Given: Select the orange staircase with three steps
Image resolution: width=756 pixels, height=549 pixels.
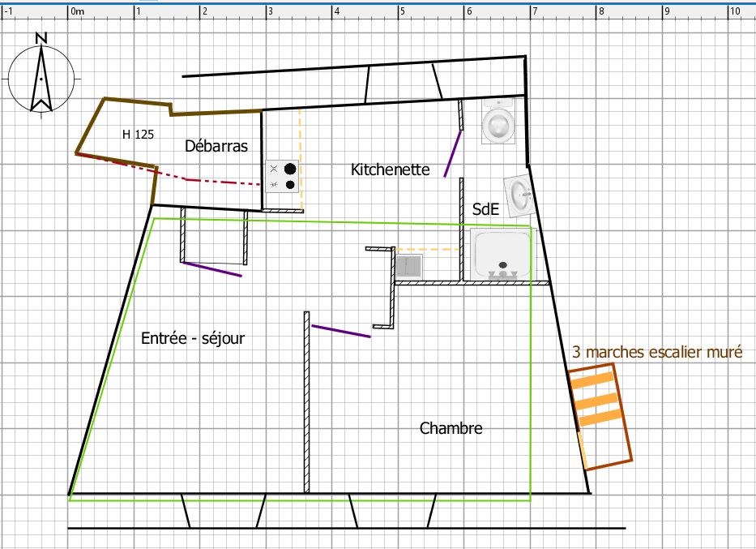Looking at the screenshot, I should [600, 416].
